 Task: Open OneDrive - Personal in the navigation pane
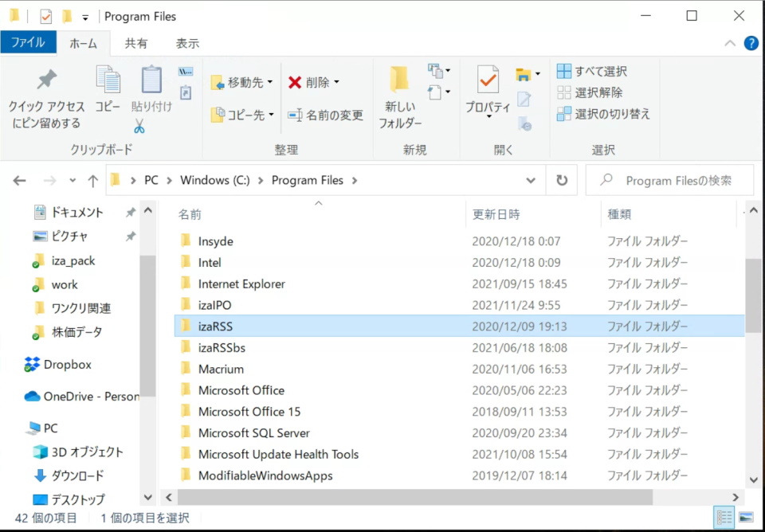82,397
